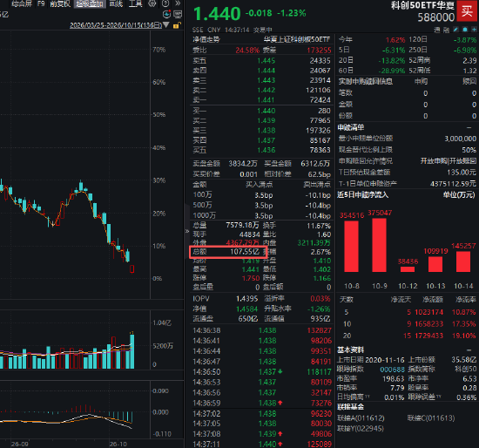479x448 pixels.
Task: Click the 10-12 net inflow bar 38436
Action: point(408,269)
